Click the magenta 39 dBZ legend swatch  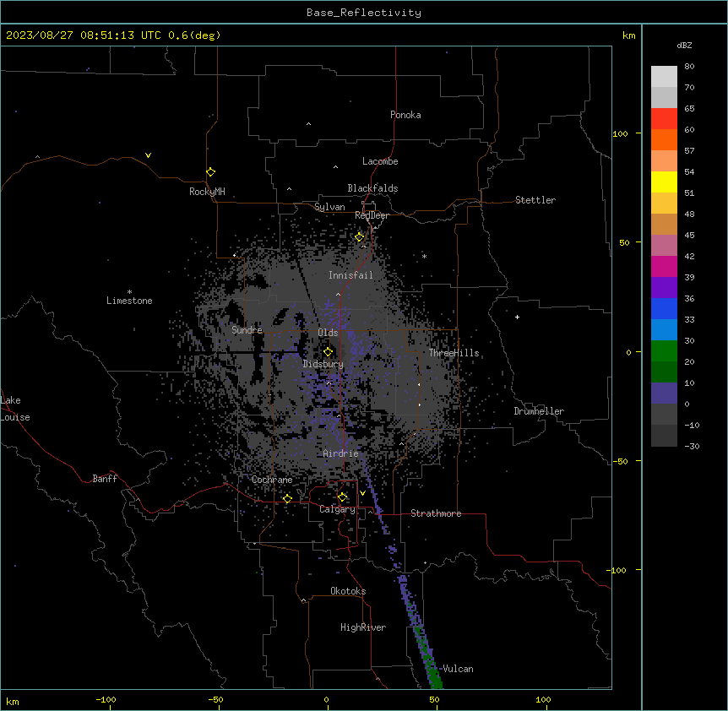664,266
